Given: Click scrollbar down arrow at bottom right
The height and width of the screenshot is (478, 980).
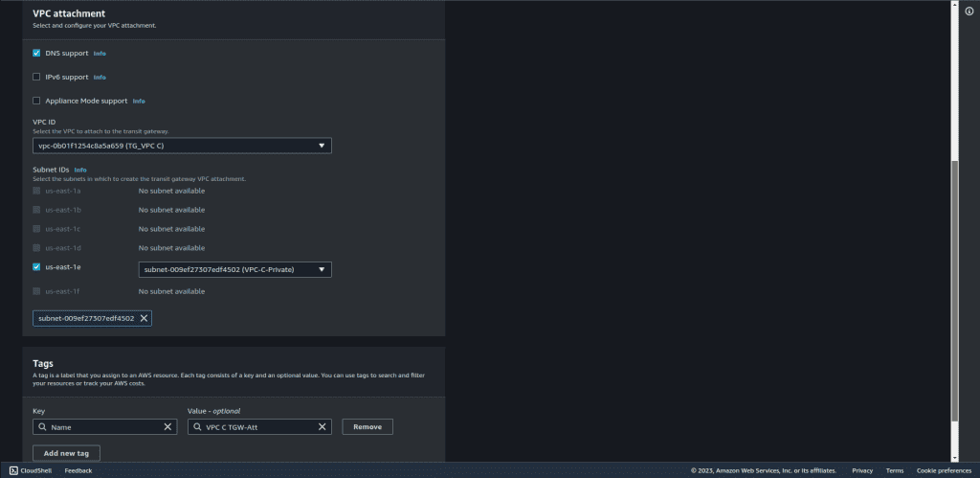Looking at the screenshot, I should 954,458.
